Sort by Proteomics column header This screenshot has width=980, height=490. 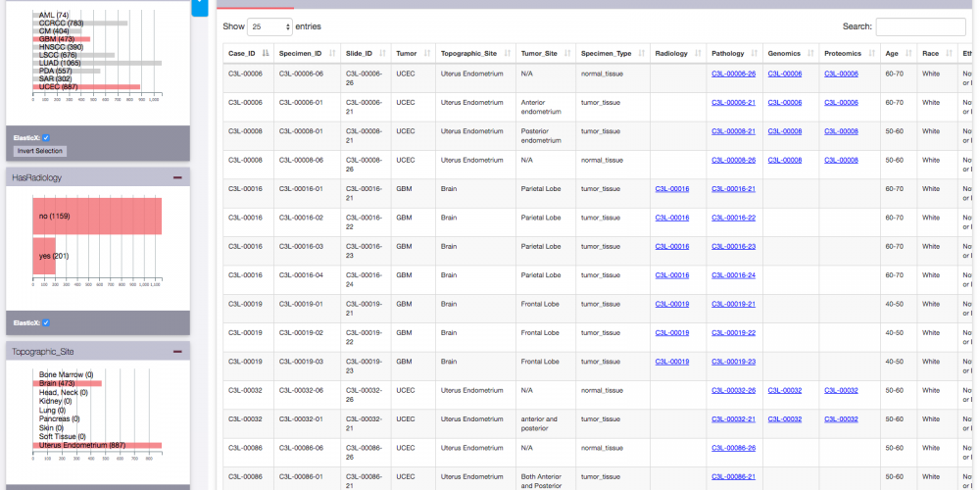[850, 54]
